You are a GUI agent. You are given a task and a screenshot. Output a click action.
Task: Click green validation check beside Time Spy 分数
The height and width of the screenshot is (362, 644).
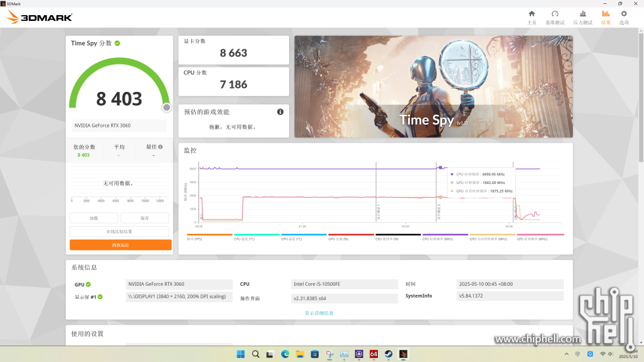click(x=118, y=43)
